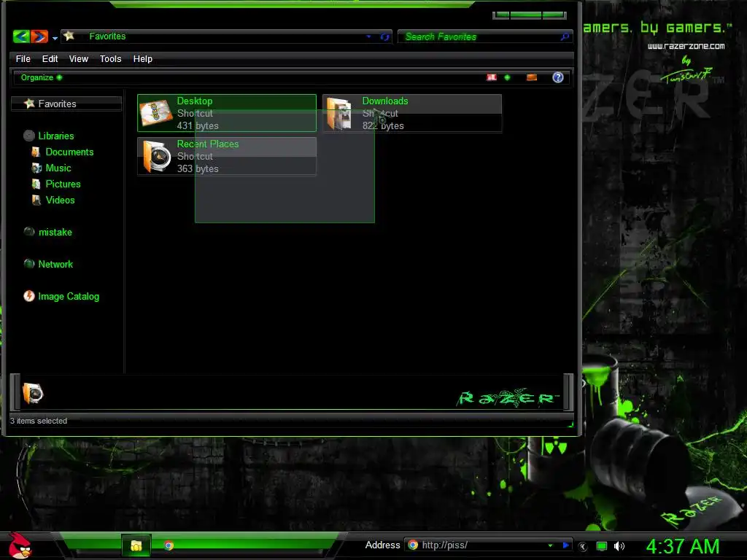Select Libraries in the navigation pane
This screenshot has width=747, height=560.
pos(56,136)
